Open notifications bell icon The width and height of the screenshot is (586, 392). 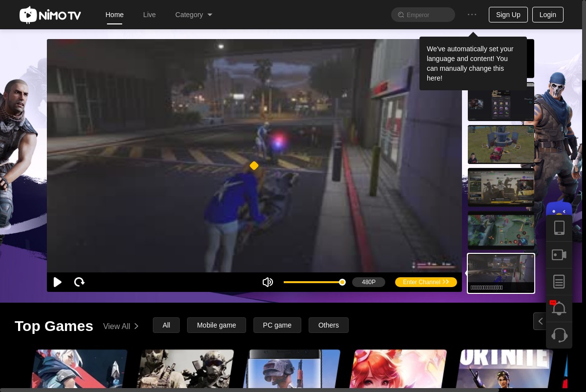[x=559, y=309]
